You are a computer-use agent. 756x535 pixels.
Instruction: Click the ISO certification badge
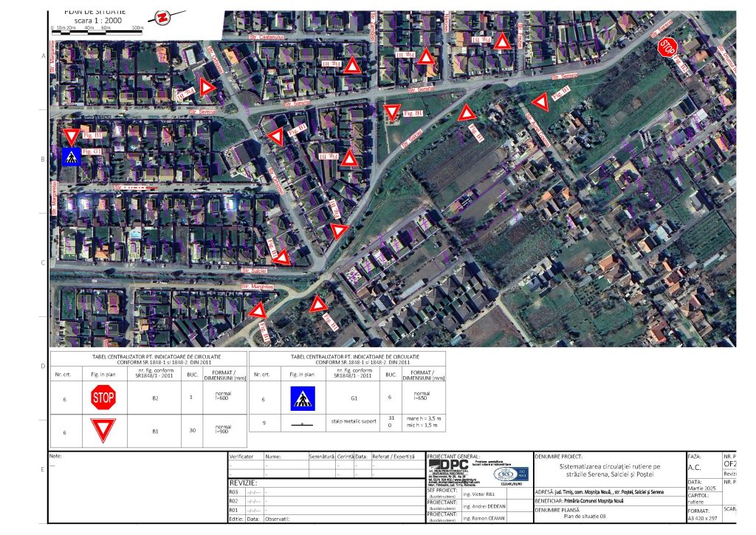(510, 474)
